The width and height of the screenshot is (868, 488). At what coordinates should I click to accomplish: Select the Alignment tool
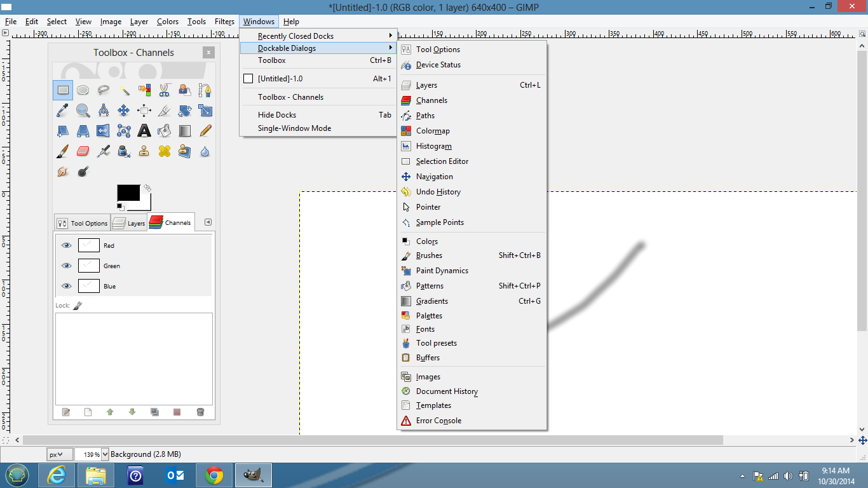tap(144, 111)
